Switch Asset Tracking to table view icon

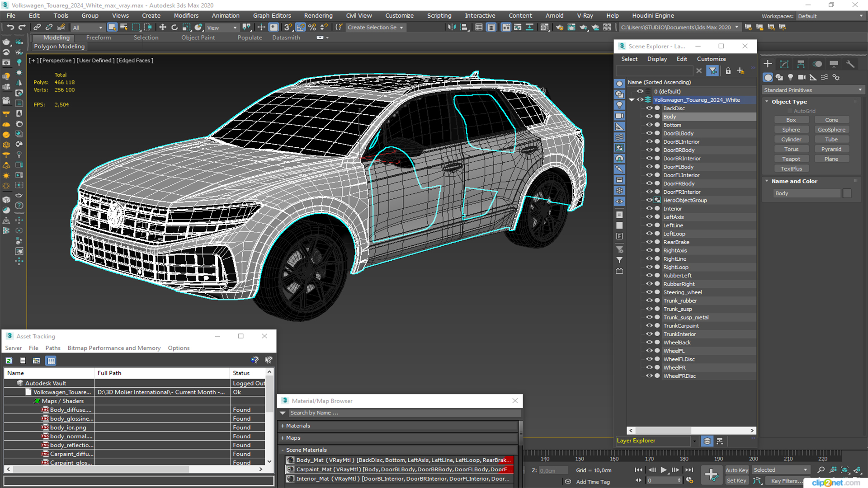pos(51,361)
